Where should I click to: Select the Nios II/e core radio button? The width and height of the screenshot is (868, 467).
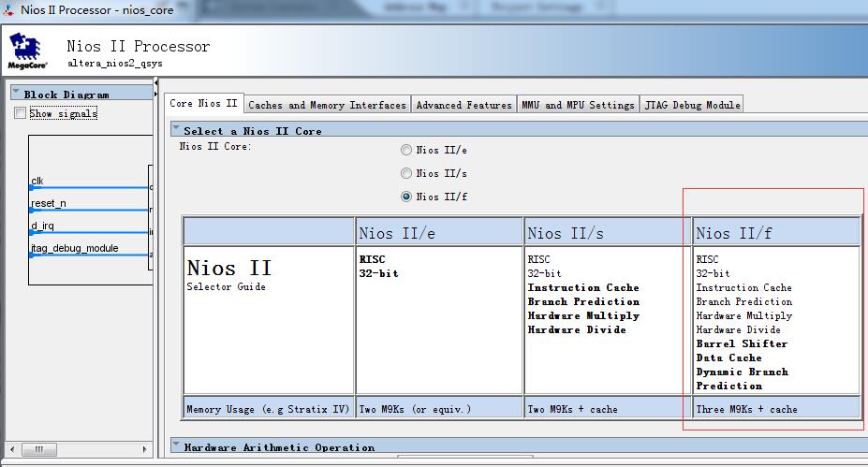click(406, 150)
